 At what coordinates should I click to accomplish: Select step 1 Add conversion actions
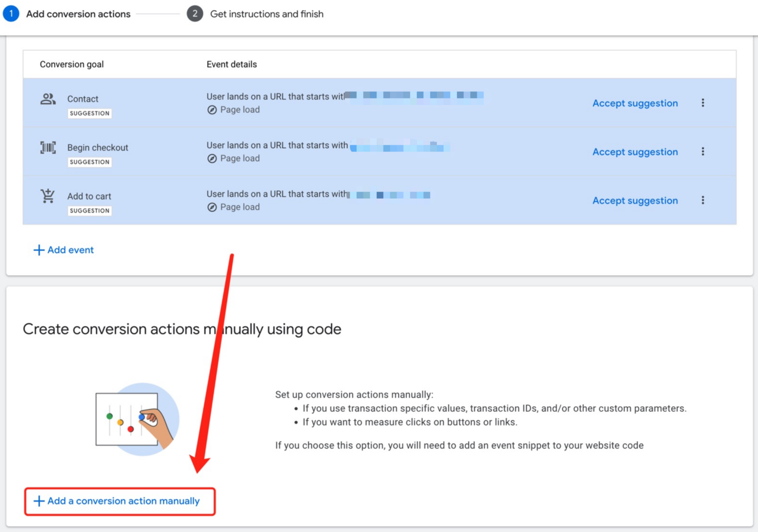tap(67, 14)
